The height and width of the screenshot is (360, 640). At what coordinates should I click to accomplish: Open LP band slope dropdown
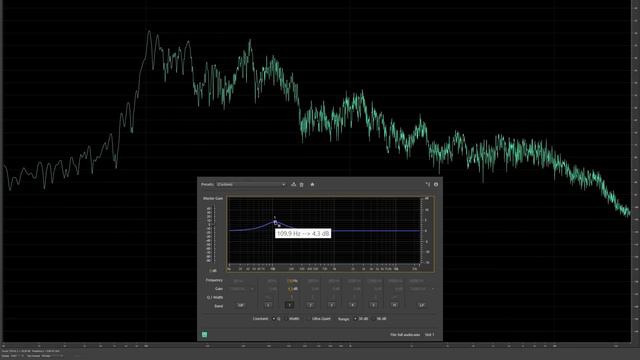point(422,289)
